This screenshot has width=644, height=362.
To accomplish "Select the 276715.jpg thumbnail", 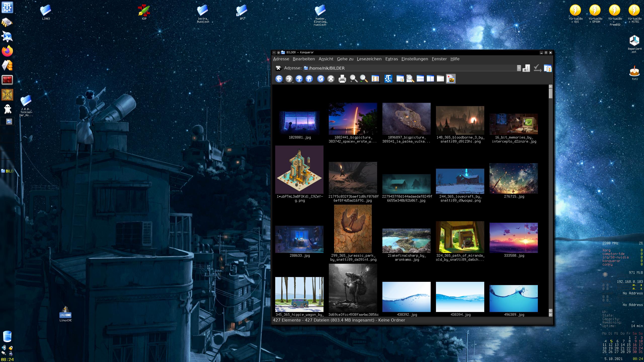I will [513, 178].
